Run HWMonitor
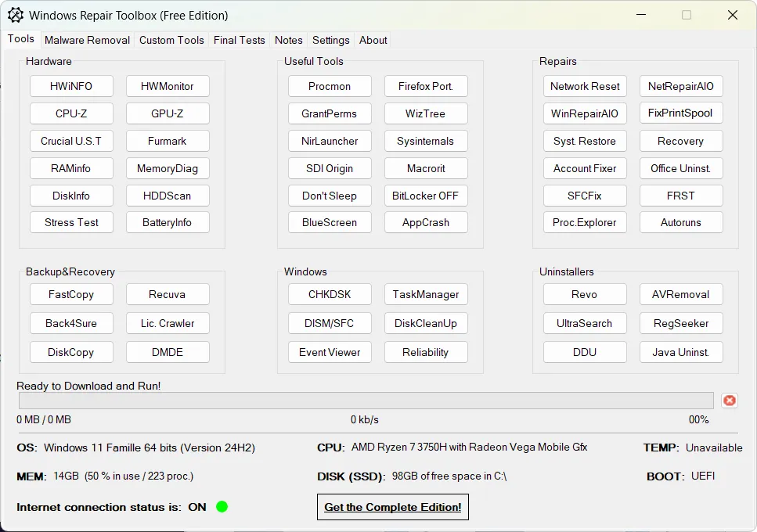Image resolution: width=757 pixels, height=532 pixels. [168, 86]
